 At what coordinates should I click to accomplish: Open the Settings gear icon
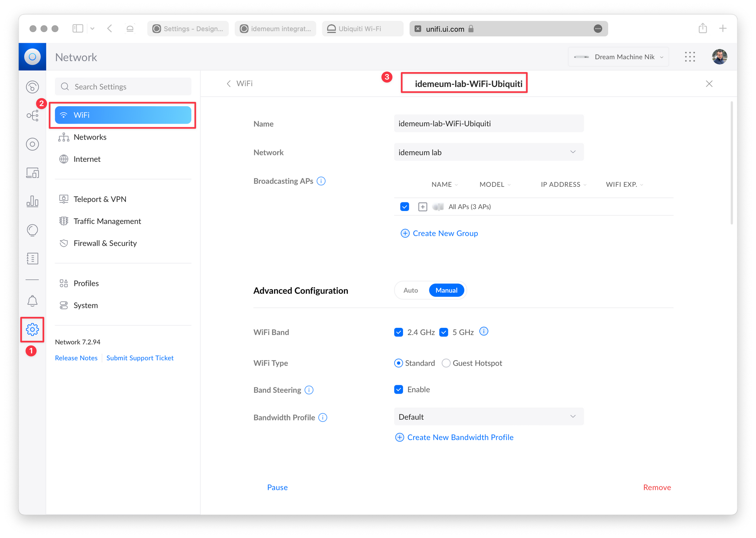click(x=33, y=329)
